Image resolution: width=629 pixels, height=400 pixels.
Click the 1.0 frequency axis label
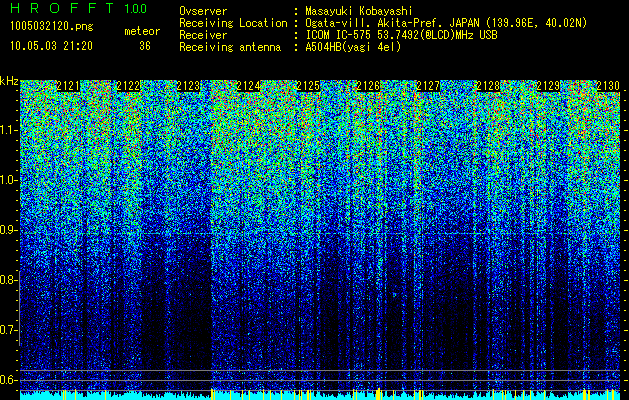pyautogui.click(x=8, y=180)
